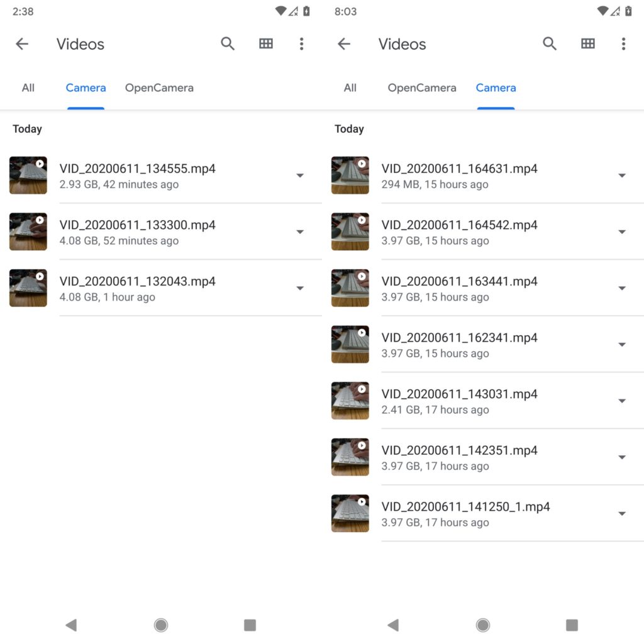This screenshot has width=644, height=644.
Task: Open thumbnail of VID_20200611_164631.mp4
Action: tap(350, 175)
